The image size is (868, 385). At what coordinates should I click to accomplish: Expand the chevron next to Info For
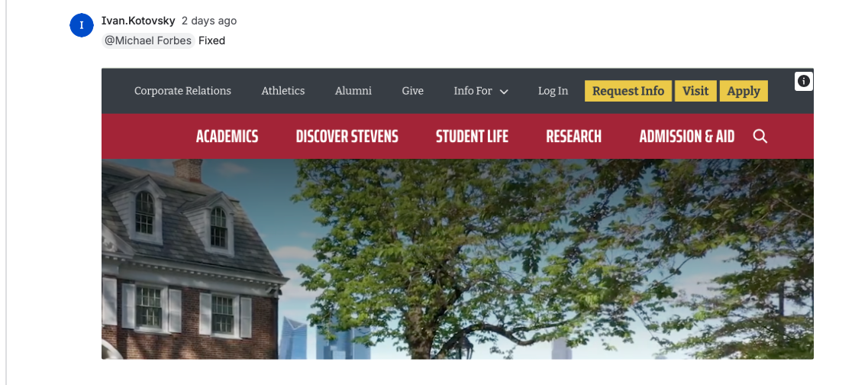[504, 92]
